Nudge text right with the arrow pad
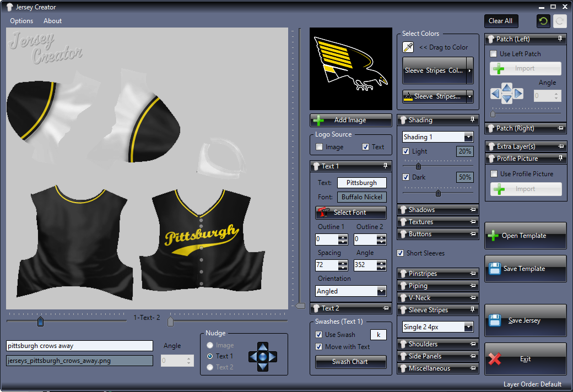The width and height of the screenshot is (573, 392). pos(273,356)
